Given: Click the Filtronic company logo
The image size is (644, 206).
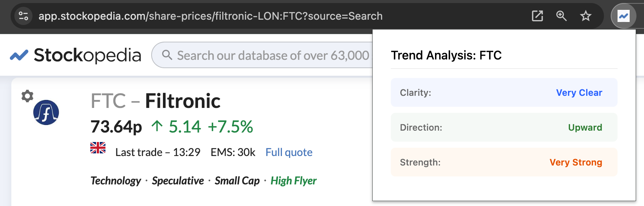Looking at the screenshot, I should click(x=46, y=112).
